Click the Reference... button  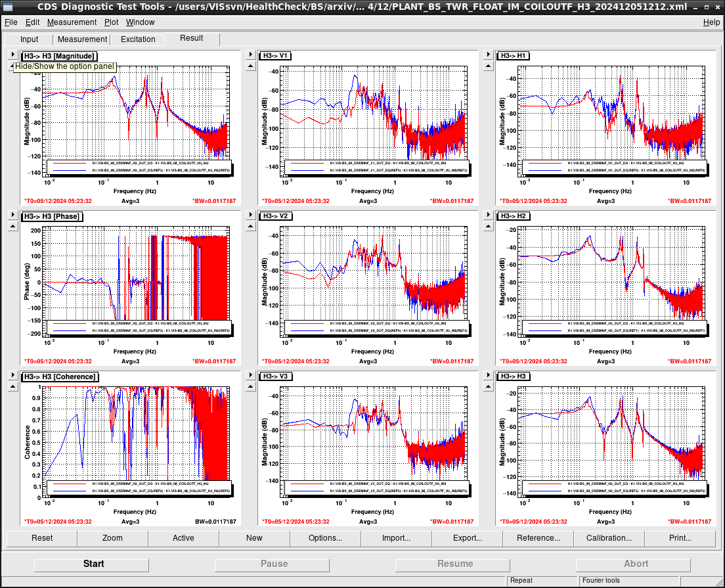point(538,538)
